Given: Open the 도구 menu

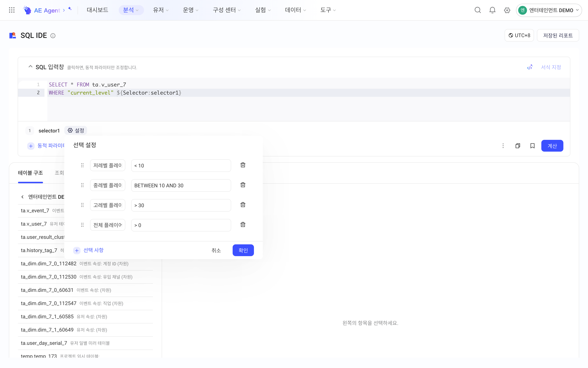Looking at the screenshot, I should [x=328, y=10].
